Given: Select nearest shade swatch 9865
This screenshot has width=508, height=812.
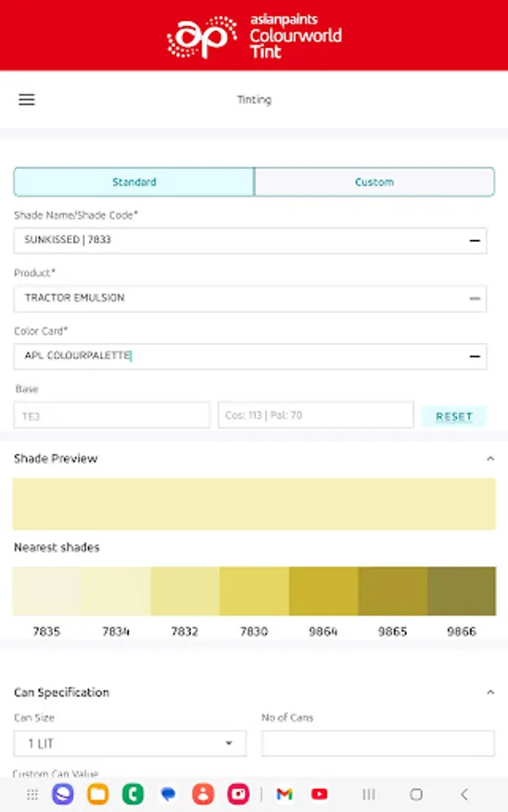Looking at the screenshot, I should [x=393, y=591].
